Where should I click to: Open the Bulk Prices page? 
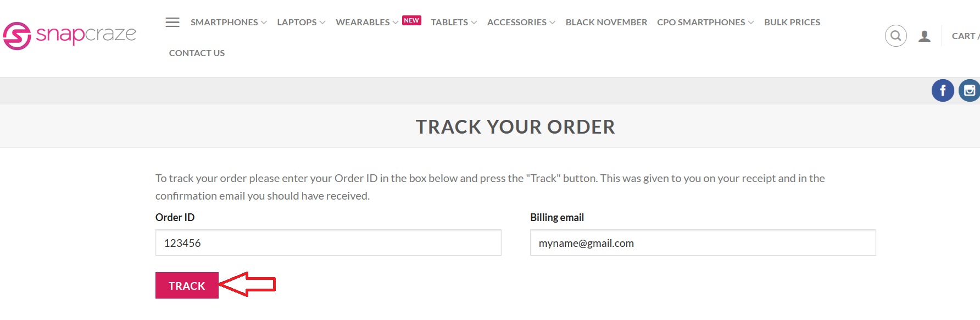point(792,23)
